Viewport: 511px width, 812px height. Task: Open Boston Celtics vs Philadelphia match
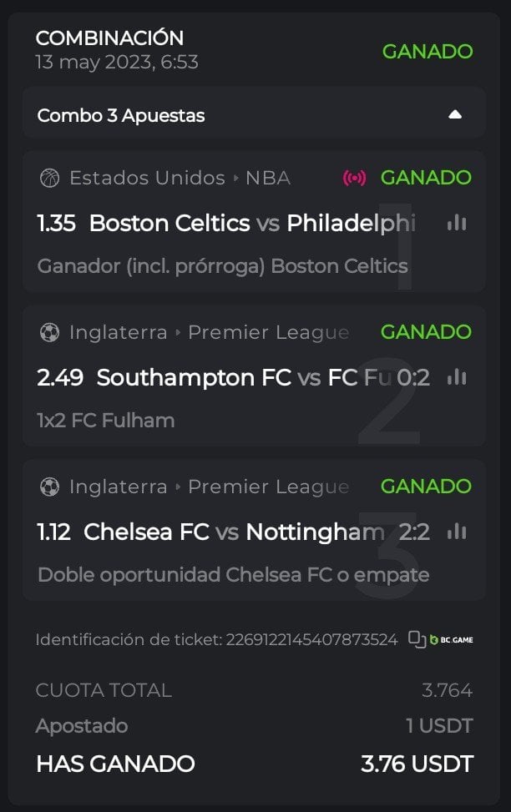pyautogui.click(x=250, y=223)
